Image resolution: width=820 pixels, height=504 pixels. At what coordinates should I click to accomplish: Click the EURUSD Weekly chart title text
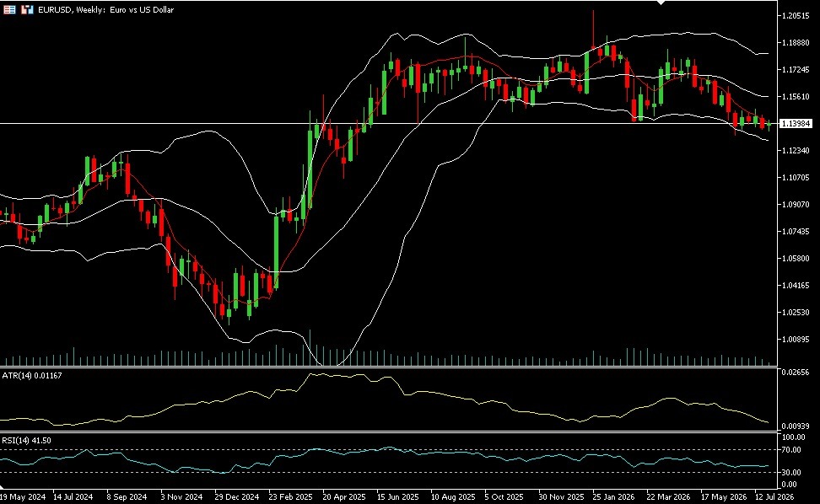[106, 9]
